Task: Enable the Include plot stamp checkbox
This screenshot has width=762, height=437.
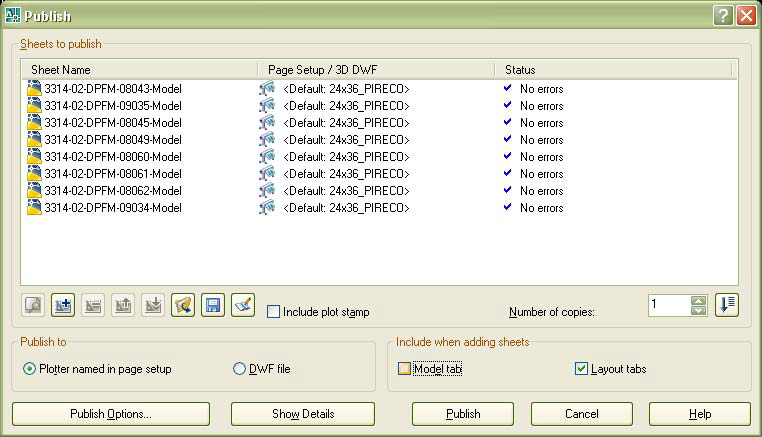Action: (x=274, y=312)
